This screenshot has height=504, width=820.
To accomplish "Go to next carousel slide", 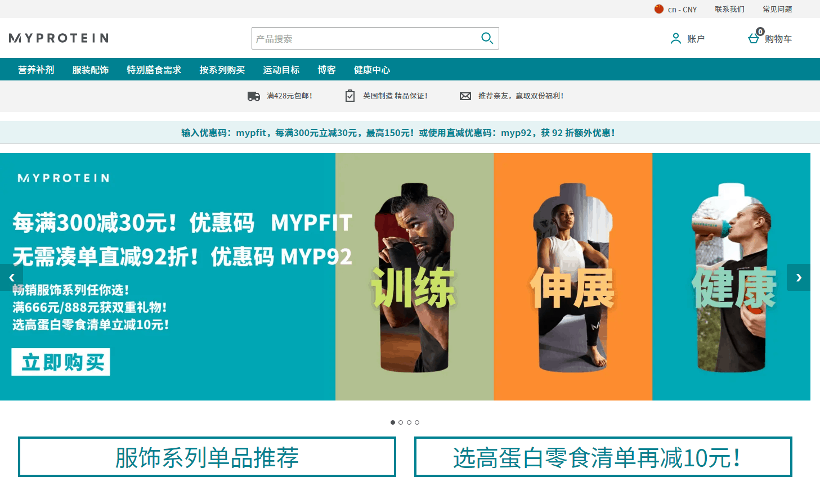I will click(799, 277).
